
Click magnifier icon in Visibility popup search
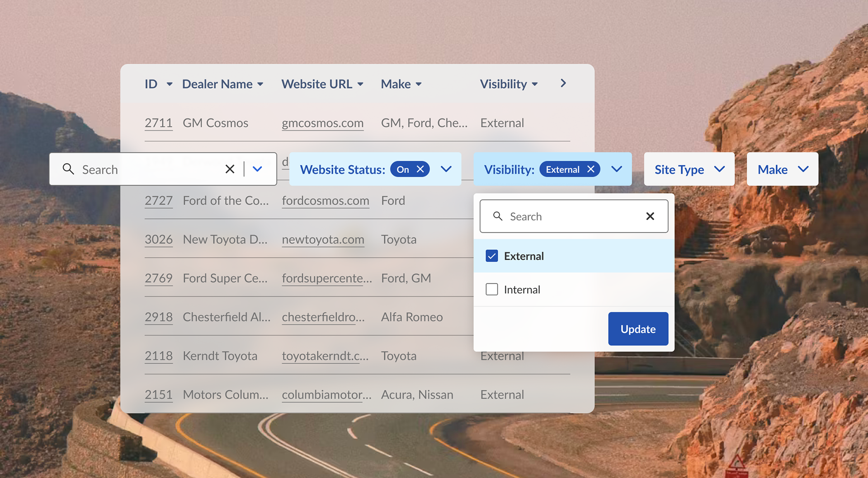coord(498,216)
